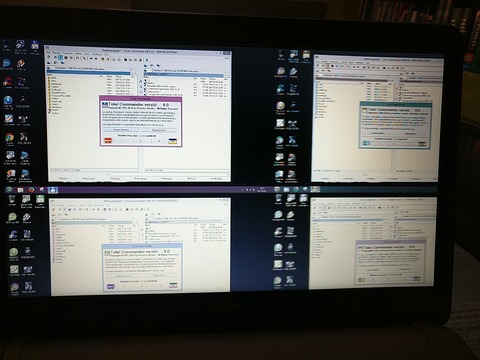Click the red MasterCard icon in the pink-bordered dialog

[x=108, y=141]
